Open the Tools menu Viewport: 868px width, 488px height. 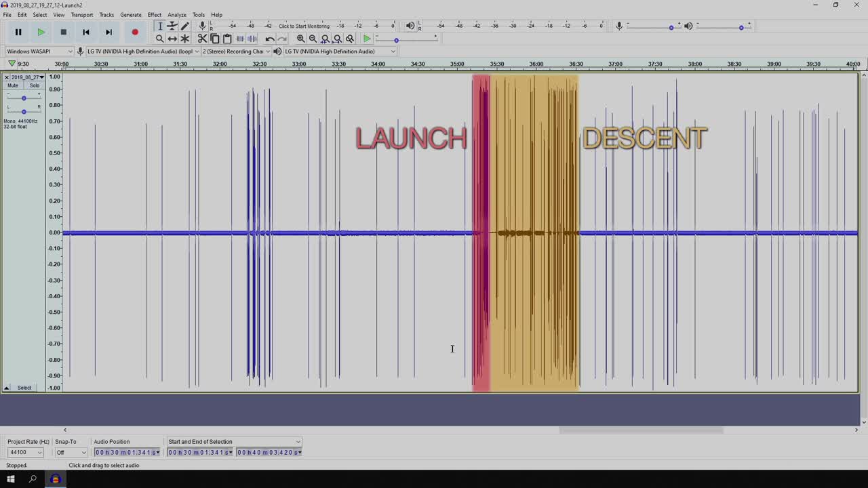point(198,14)
